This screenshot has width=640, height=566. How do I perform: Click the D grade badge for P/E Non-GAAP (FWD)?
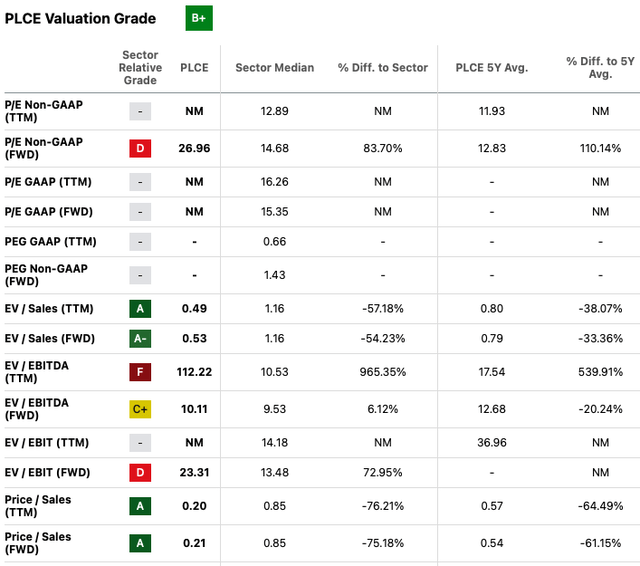click(140, 148)
